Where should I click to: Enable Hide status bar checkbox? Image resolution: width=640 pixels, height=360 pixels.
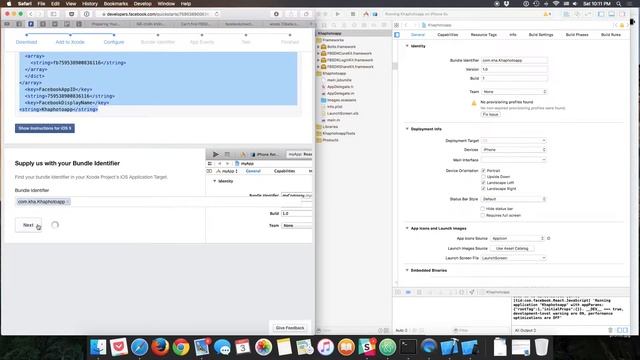point(483,209)
